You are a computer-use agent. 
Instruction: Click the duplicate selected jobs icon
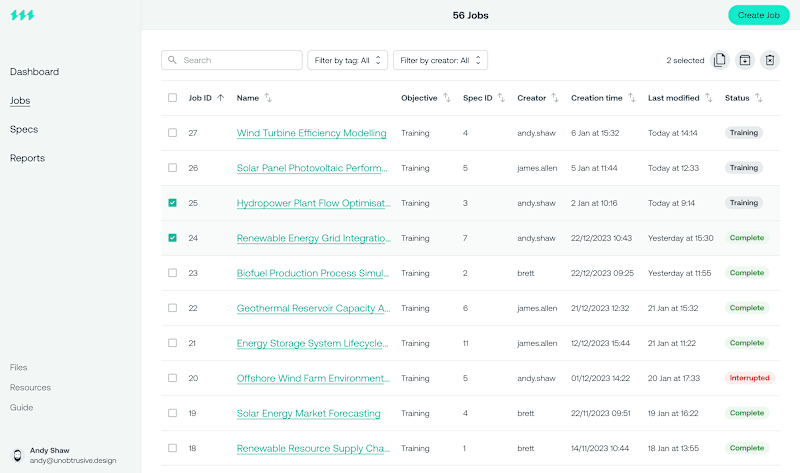point(719,60)
